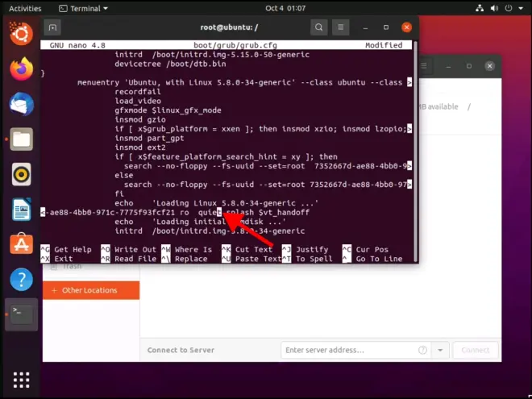The height and width of the screenshot is (399, 532).
Task: Launch Rhythmbox music player from dock
Action: point(21,174)
